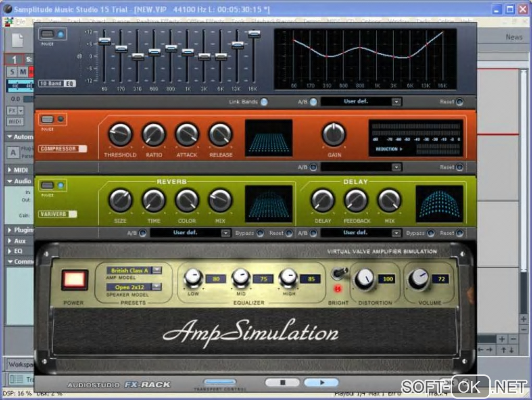Screen dimensions: 532x400
Task: Click the amp equalizer Mid knob
Action: 240,278
